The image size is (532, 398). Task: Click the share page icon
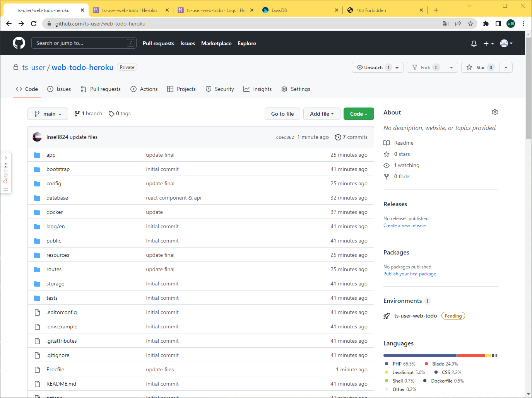pos(458,24)
